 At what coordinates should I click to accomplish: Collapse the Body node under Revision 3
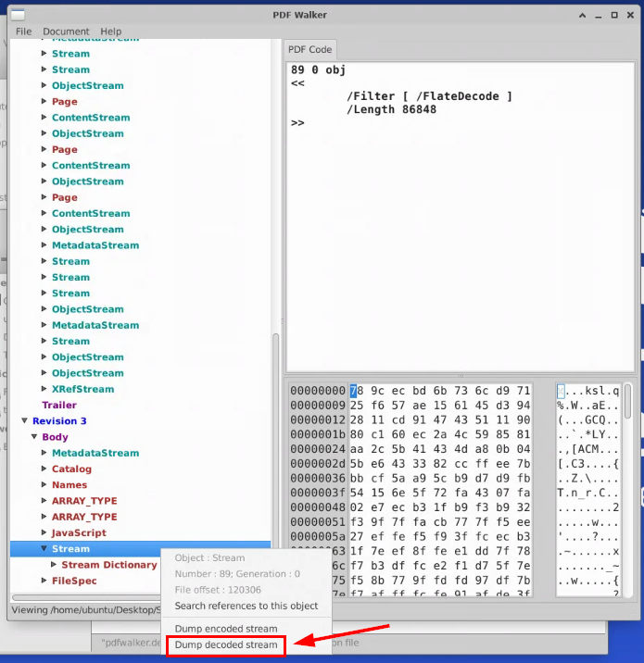[34, 437]
